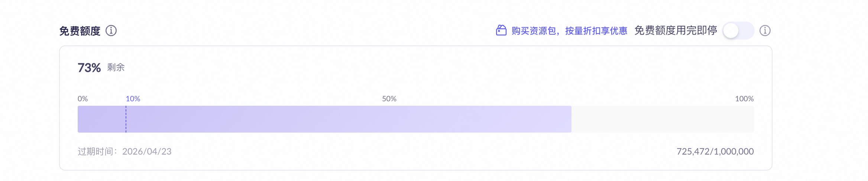Click the info icon beside 免费额度 heading
The image size is (868, 181).
pos(111,31)
